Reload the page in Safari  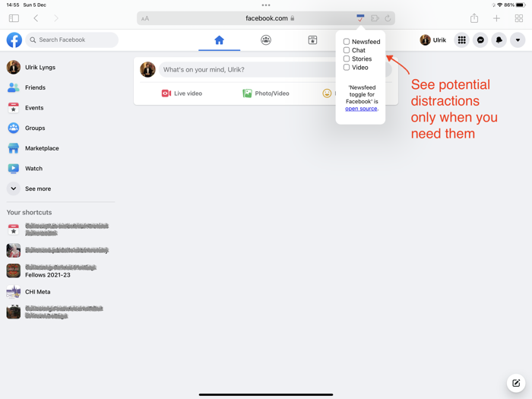coord(388,18)
